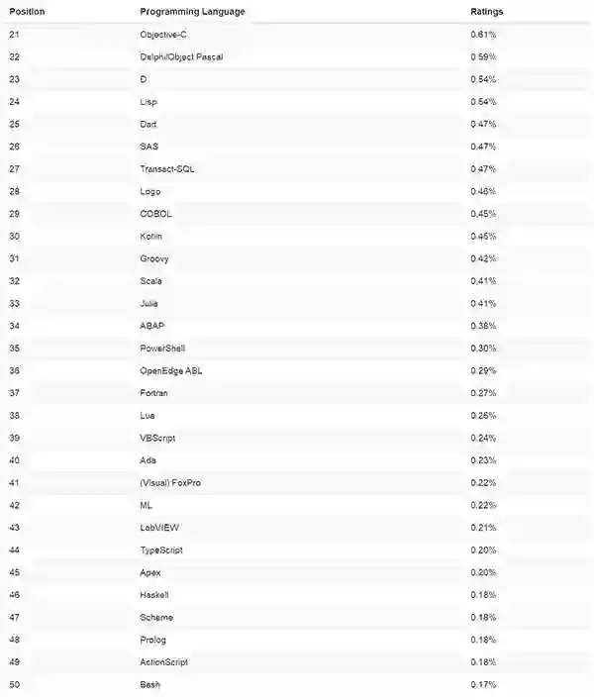
Task: Click the COBOL language name
Action: point(156,214)
